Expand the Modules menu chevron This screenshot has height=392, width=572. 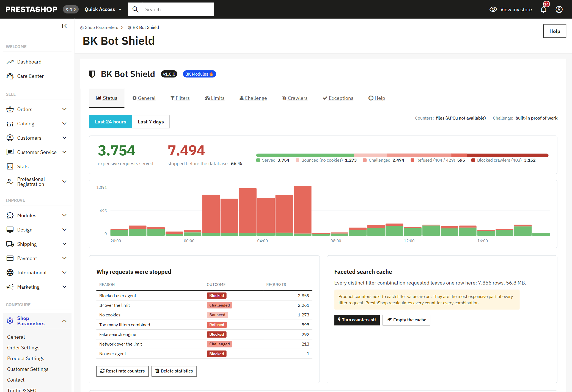pos(64,216)
